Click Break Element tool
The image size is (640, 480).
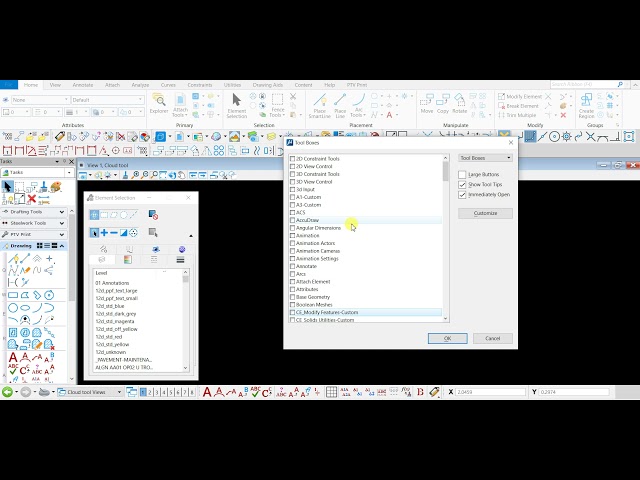pos(518,106)
